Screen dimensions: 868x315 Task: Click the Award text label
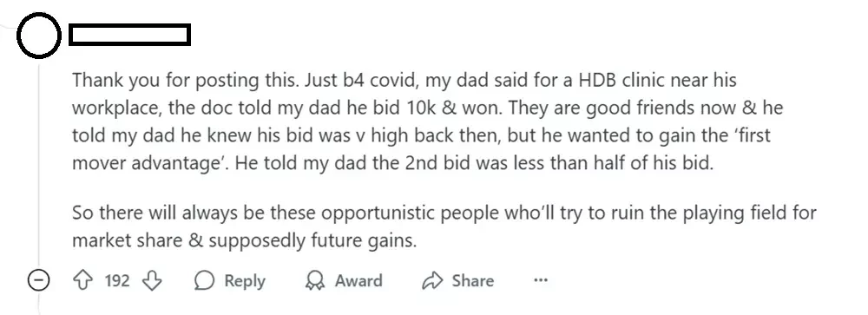pos(358,280)
